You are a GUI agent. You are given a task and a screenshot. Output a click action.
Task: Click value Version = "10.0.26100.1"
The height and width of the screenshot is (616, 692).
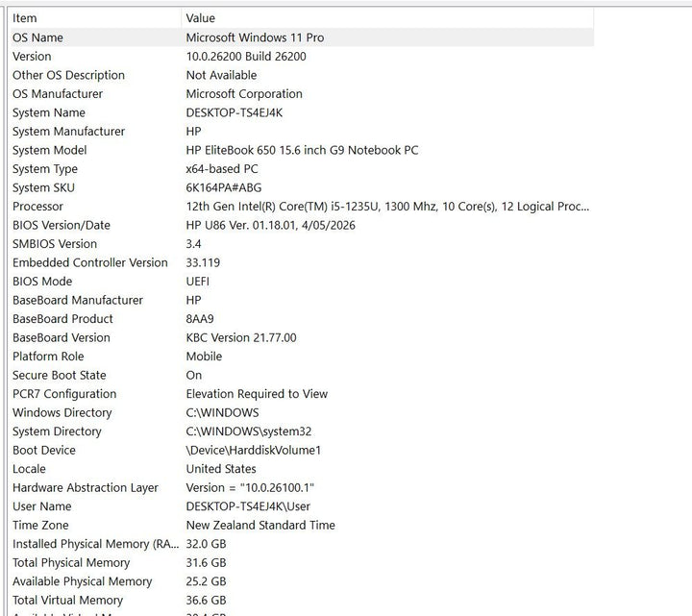tap(250, 487)
